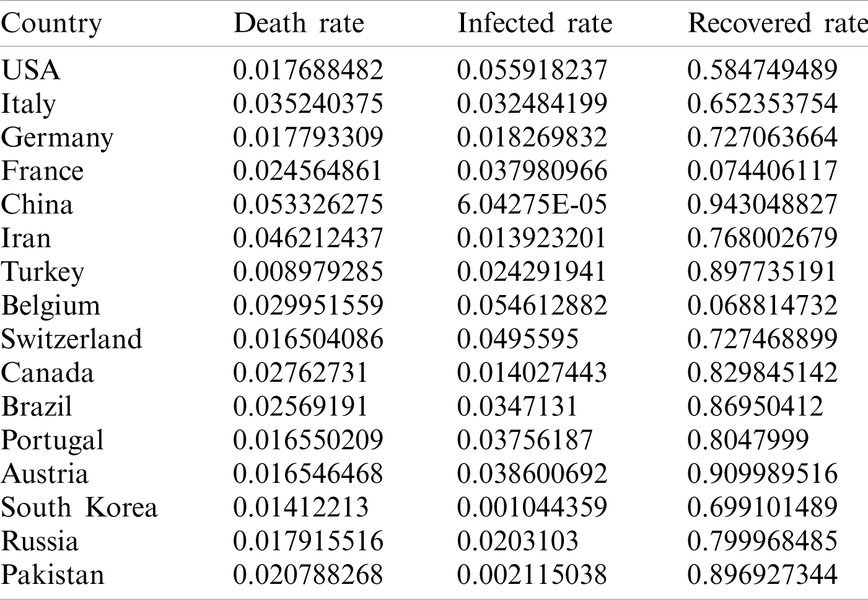Click Iran death rate 0.046212437
The image size is (868, 600).
pyautogui.click(x=308, y=238)
